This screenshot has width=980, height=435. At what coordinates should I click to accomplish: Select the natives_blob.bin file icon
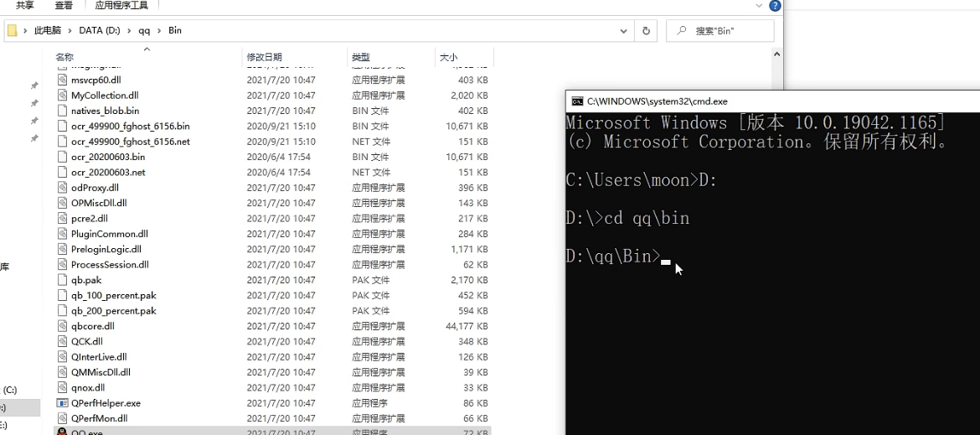[61, 111]
